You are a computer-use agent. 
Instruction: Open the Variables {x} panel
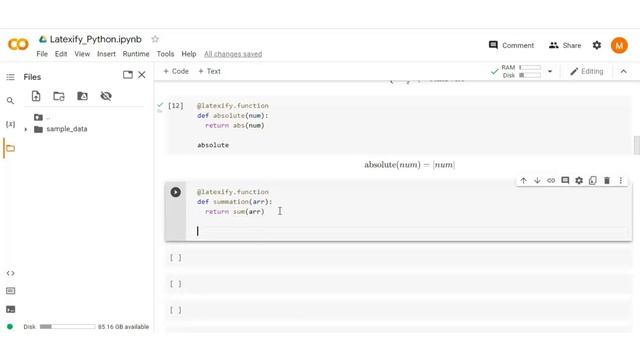[10, 124]
